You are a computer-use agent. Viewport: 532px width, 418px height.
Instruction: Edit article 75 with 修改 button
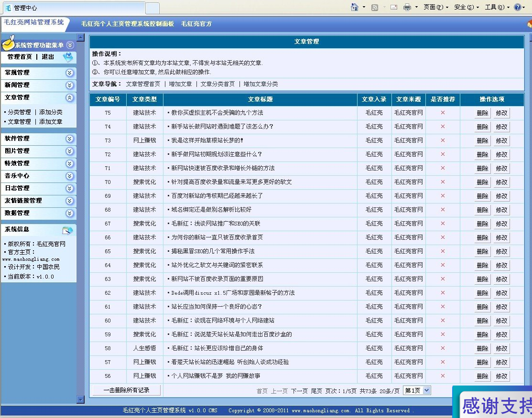tap(501, 113)
